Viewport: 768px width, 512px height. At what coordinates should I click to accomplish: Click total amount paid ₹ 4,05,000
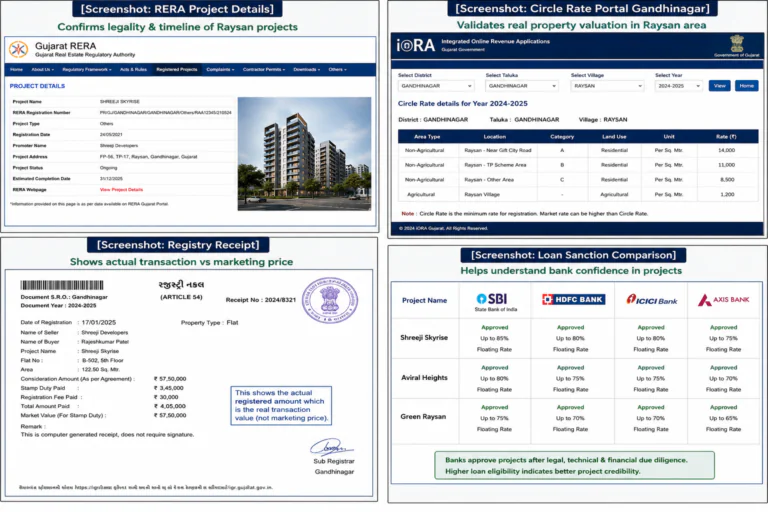click(169, 406)
